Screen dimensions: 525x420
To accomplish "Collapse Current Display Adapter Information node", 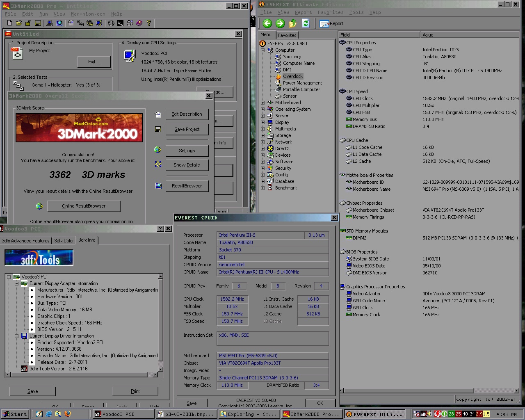I will pyautogui.click(x=17, y=283).
